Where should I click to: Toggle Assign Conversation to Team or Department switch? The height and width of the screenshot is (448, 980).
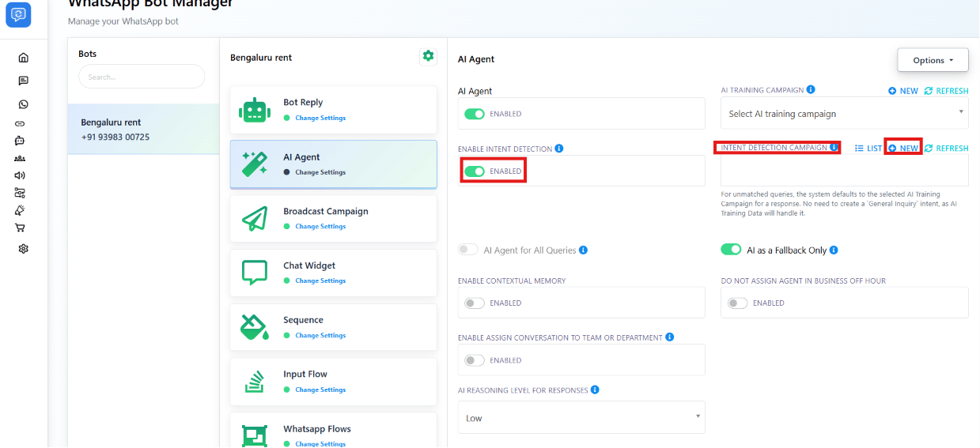click(475, 360)
